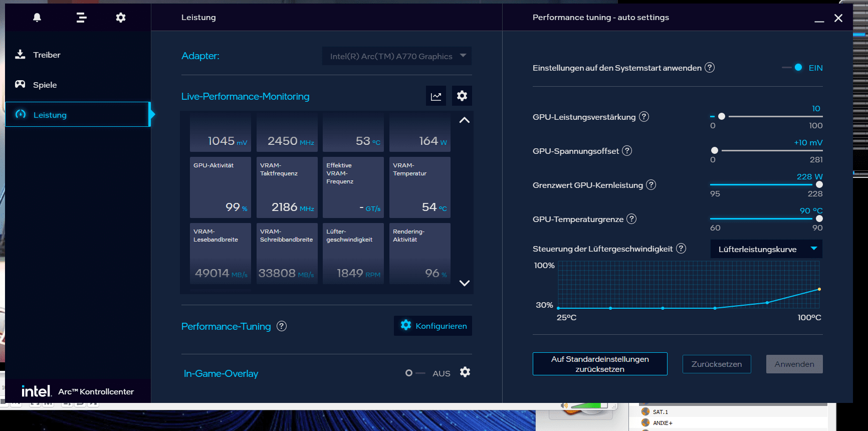Screen dimensions: 868x431
Task: Click the Anwenden button
Action: [794, 364]
